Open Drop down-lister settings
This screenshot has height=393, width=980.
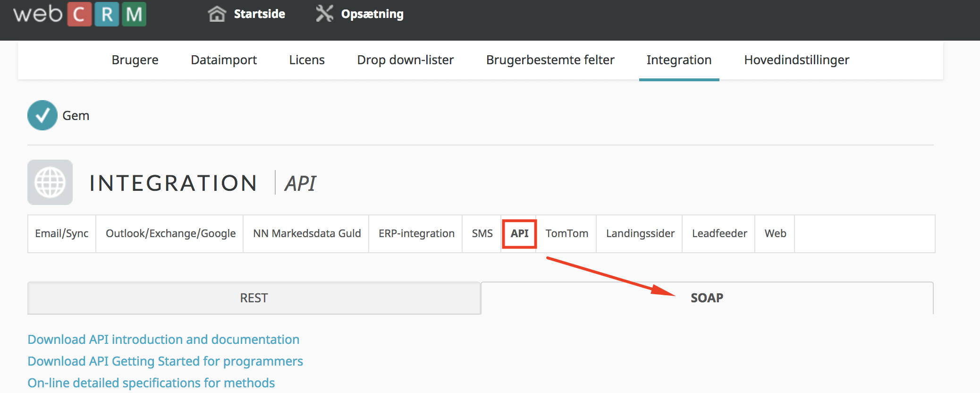(405, 60)
